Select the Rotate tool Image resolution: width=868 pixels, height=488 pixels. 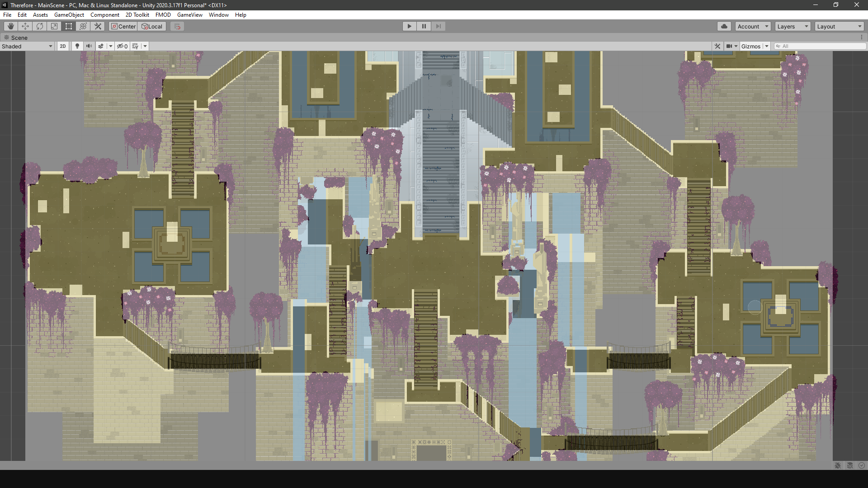[40, 26]
